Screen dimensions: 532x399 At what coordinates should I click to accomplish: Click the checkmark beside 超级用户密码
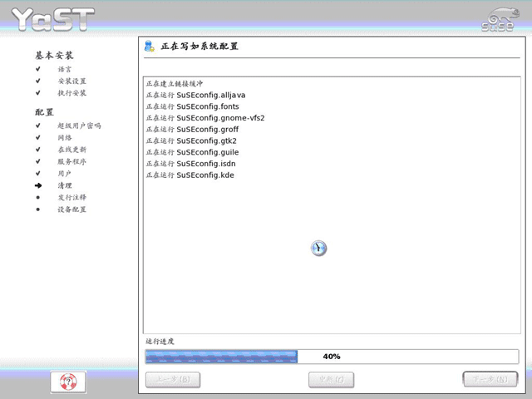(x=38, y=126)
